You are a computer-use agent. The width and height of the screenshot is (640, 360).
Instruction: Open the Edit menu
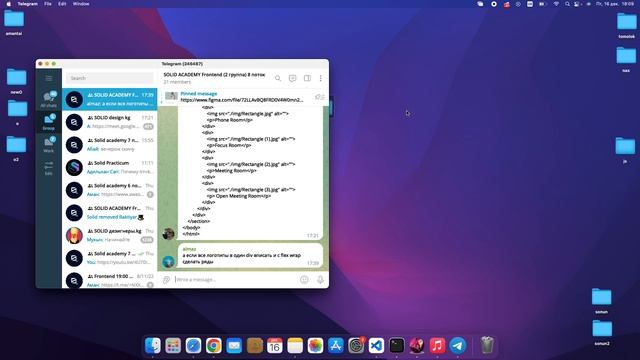(x=62, y=4)
